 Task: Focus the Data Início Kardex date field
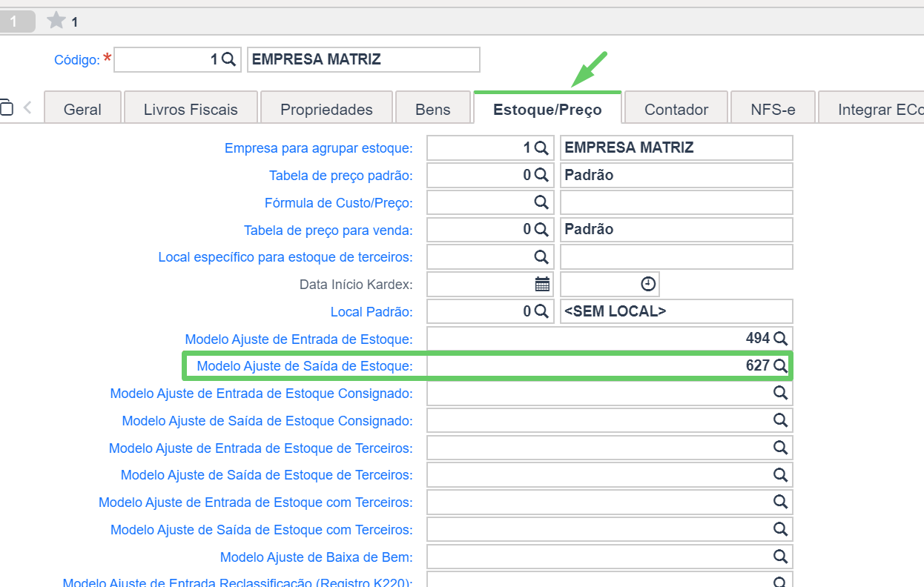coord(490,284)
